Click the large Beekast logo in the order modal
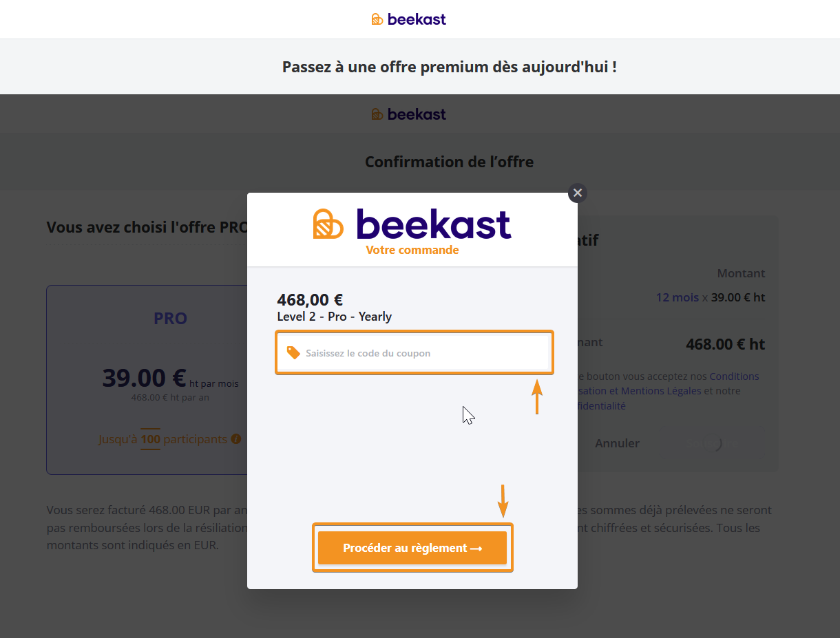 (412, 224)
